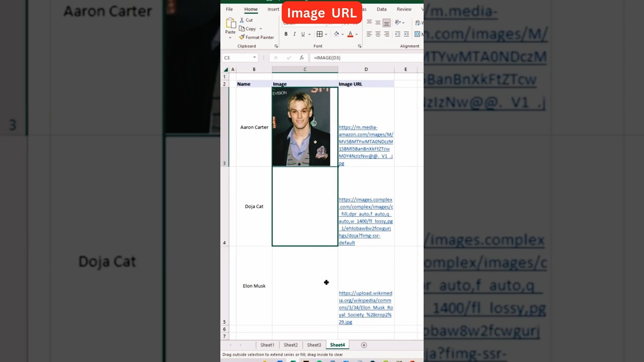Click the Top Align icon
The height and width of the screenshot is (362, 644).
tap(369, 23)
